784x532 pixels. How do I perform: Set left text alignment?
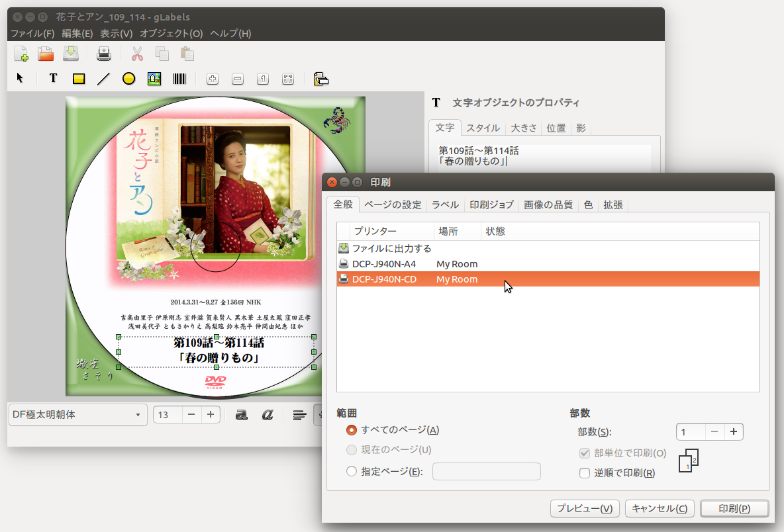click(299, 415)
